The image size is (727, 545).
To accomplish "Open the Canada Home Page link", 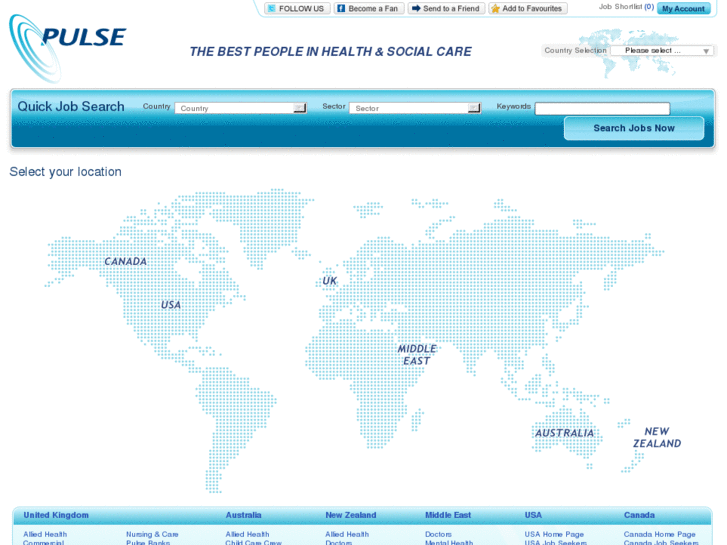I will click(659, 534).
